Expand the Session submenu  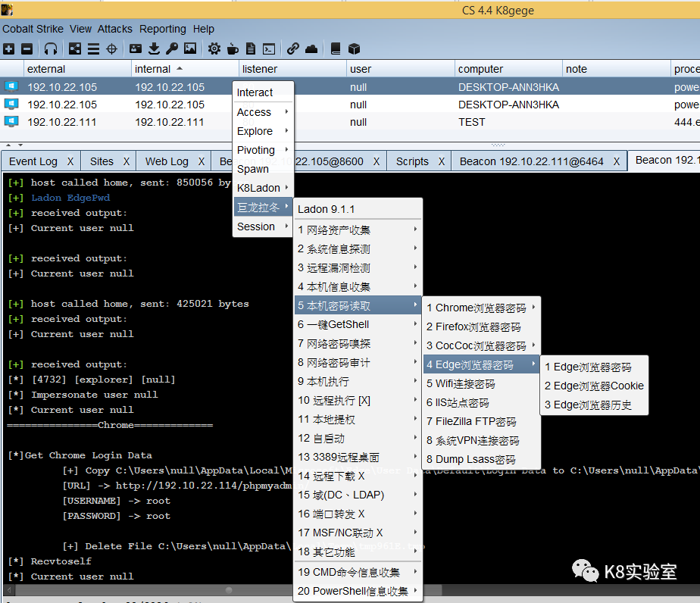click(263, 227)
